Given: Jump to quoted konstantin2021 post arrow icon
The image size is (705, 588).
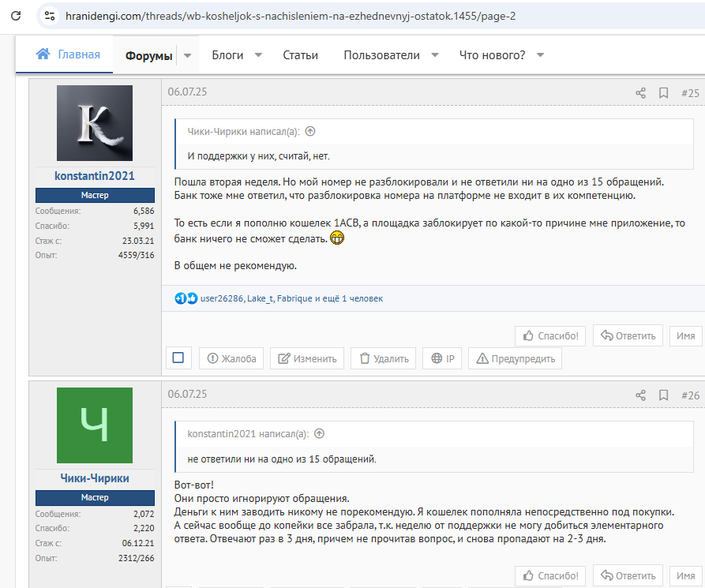Looking at the screenshot, I should click(319, 433).
